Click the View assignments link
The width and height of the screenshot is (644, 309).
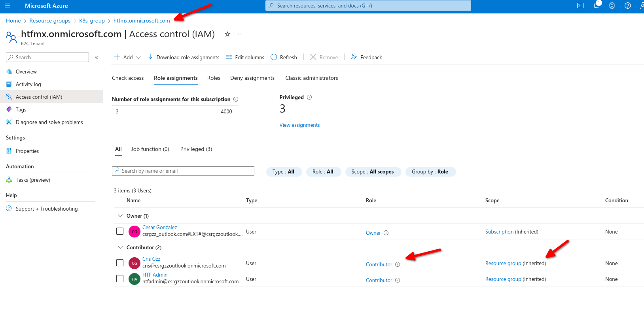[299, 125]
